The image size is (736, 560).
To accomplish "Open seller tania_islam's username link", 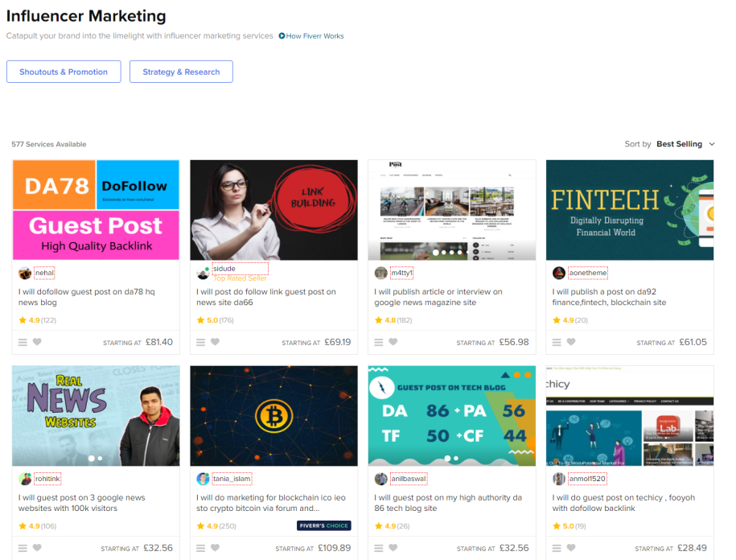I will [232, 479].
